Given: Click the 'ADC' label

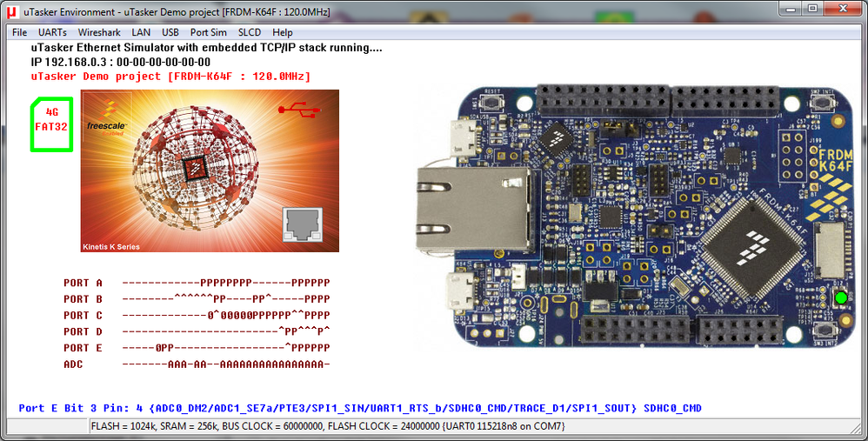Looking at the screenshot, I should click(73, 364).
